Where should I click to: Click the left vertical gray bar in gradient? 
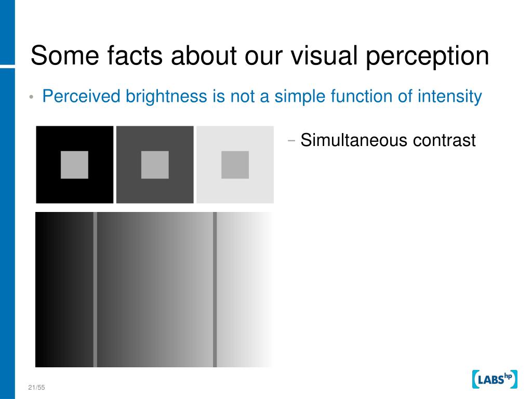[96, 289]
